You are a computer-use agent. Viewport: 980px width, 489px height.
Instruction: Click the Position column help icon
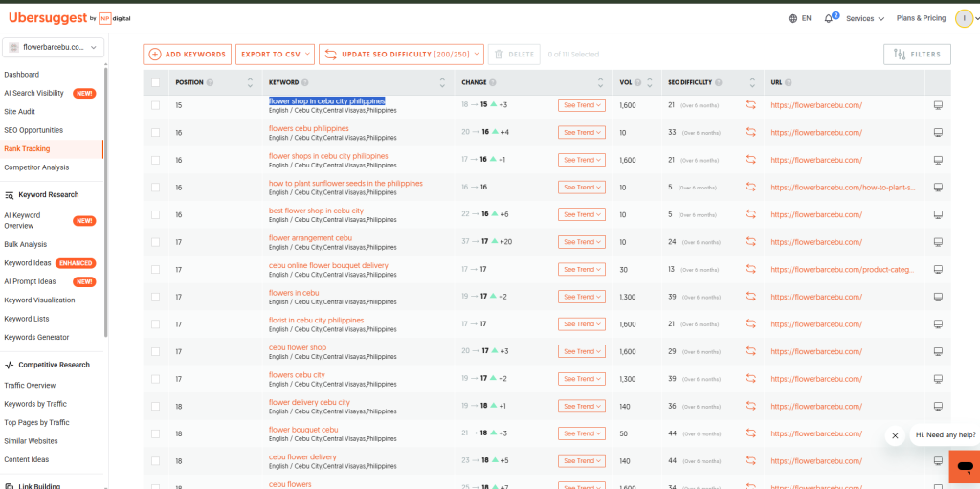210,82
